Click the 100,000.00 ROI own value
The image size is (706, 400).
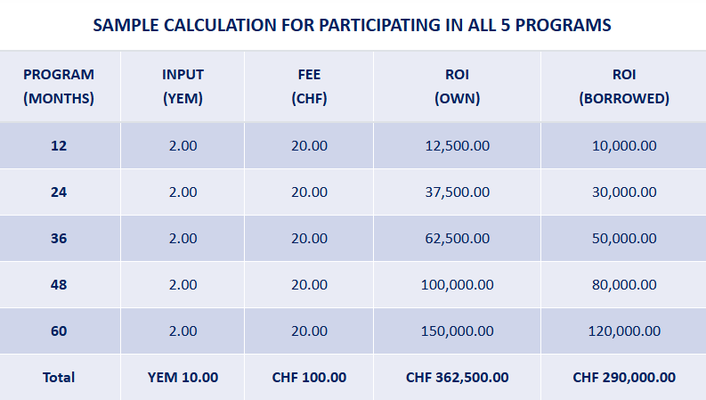click(x=457, y=285)
